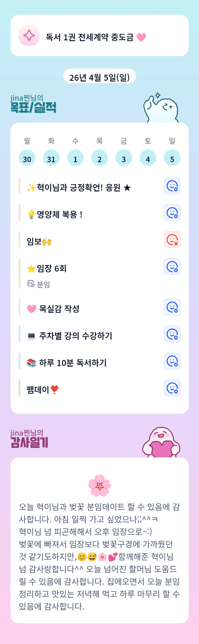Choose Sunday the 5th date circle
The image size is (199, 644).
click(x=172, y=158)
